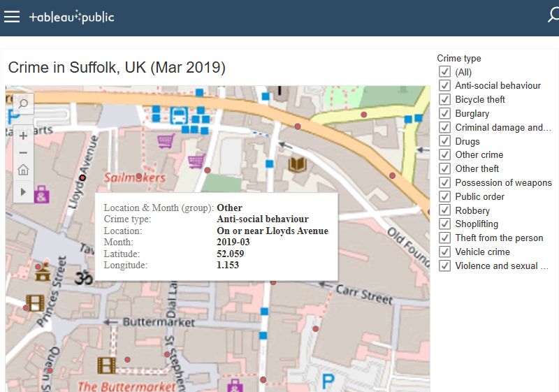Screen dimensions: 559x392
Task: Click the library book icon on map
Action: pos(297,165)
